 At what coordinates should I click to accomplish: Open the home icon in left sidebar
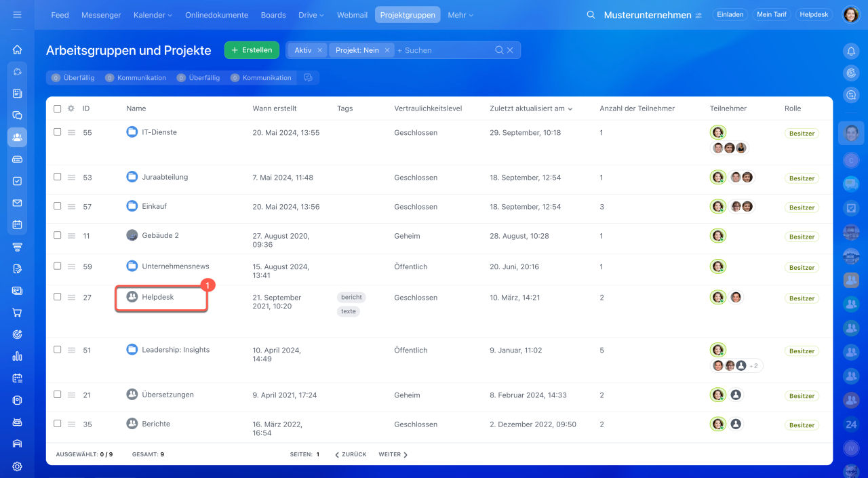pos(18,49)
